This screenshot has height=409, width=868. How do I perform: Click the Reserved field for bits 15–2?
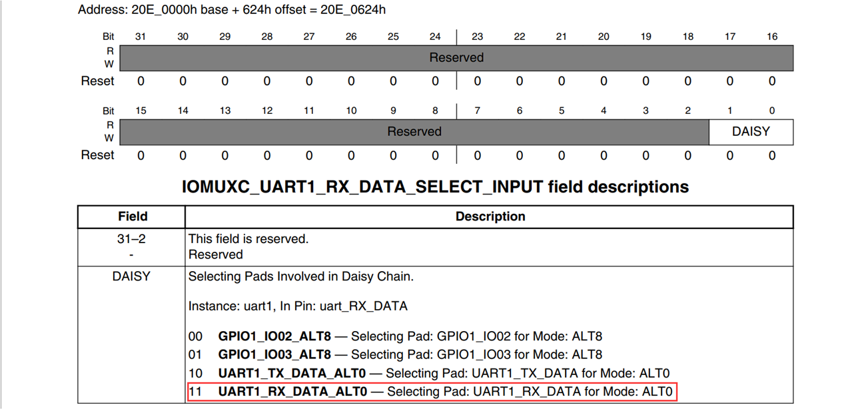click(x=414, y=132)
